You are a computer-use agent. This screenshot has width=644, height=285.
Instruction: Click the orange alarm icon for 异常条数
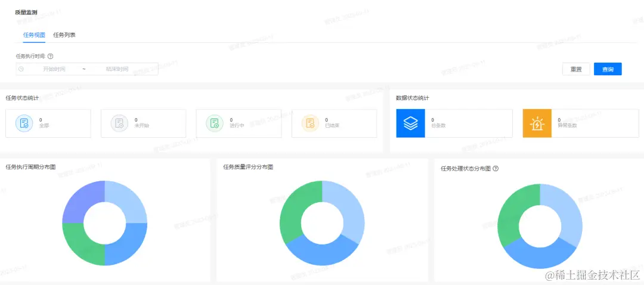coord(537,123)
